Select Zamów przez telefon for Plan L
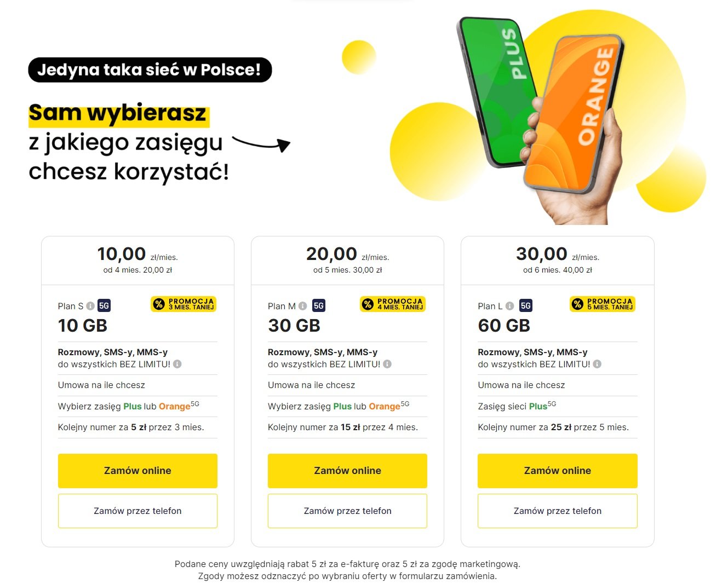Viewport: 728px width, 584px height. coord(558,511)
